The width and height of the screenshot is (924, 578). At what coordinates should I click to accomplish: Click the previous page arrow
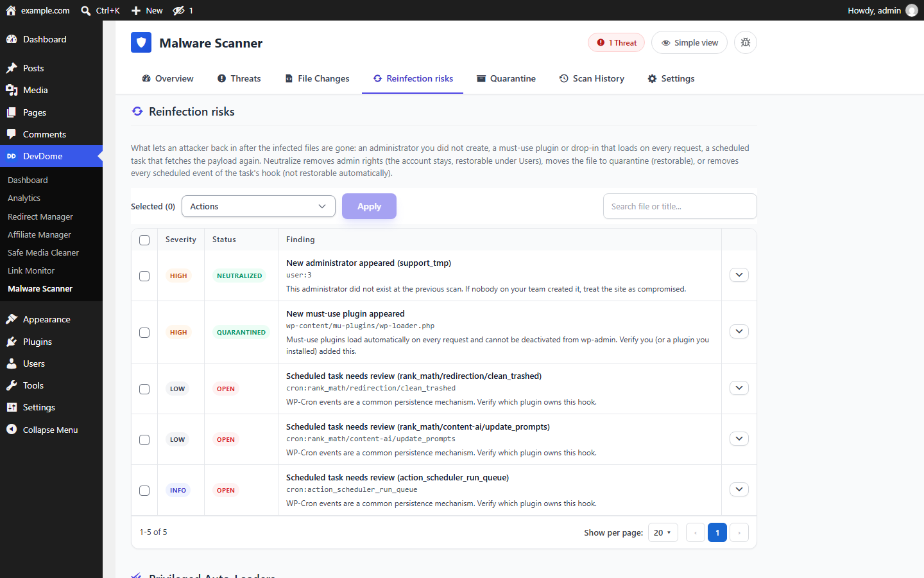[x=696, y=532]
